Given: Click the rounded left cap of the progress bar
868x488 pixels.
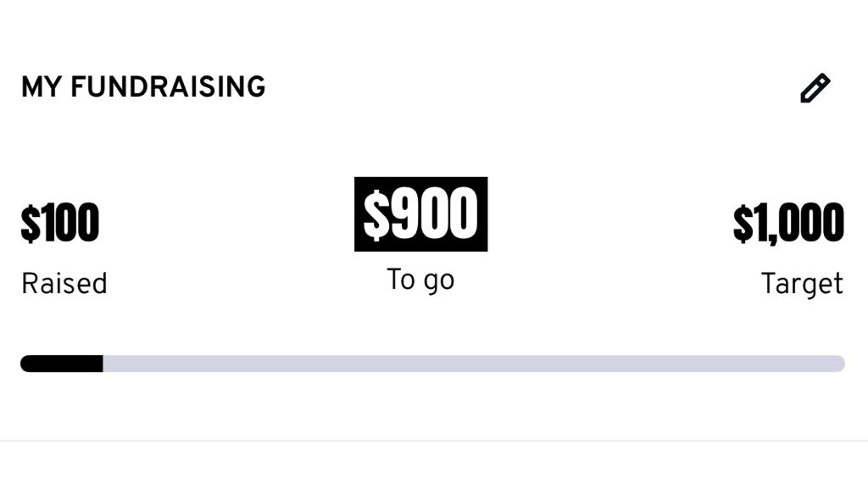Looking at the screenshot, I should pos(26,363).
